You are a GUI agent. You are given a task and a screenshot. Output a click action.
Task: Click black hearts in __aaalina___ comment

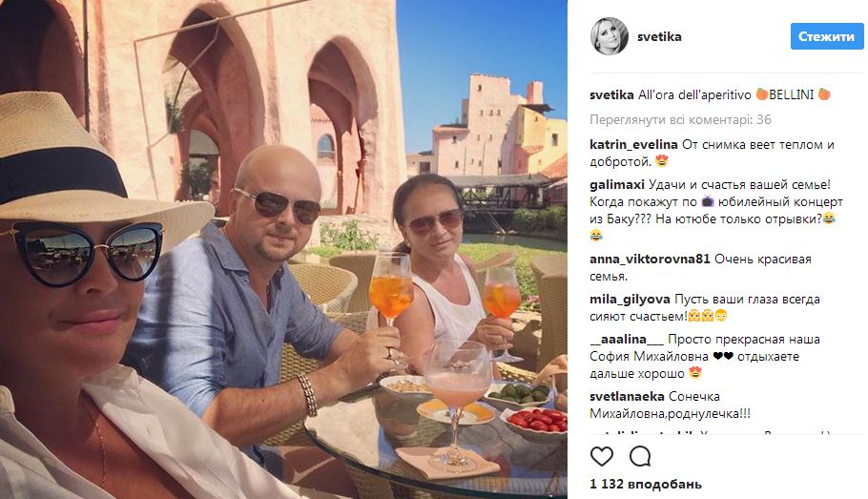pyautogui.click(x=723, y=357)
